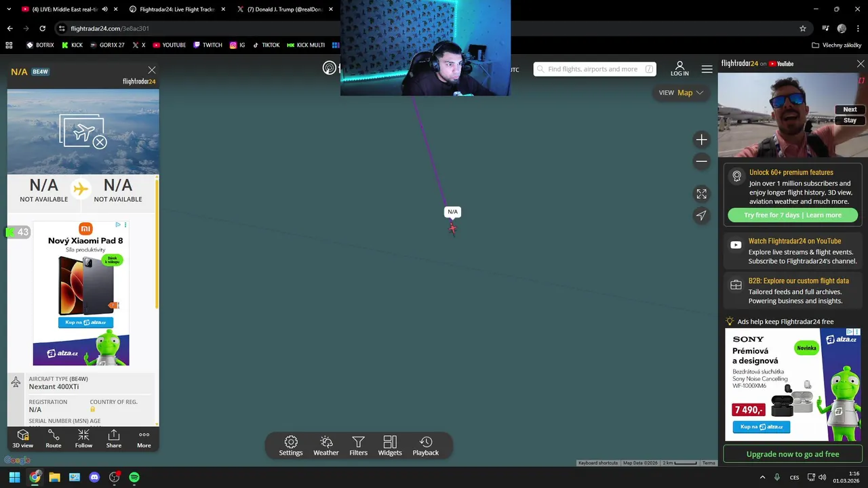This screenshot has width=868, height=488.
Task: Zoom out of the map
Action: tap(701, 161)
